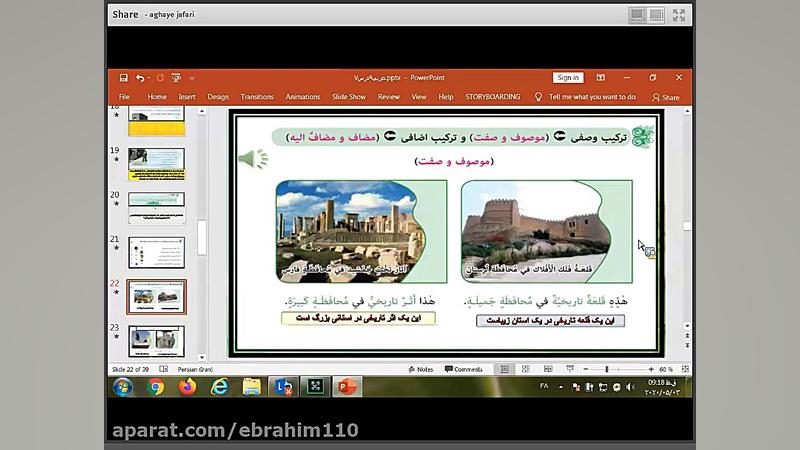
Task: Click the yellow Persian translation text box
Action: pos(358,318)
